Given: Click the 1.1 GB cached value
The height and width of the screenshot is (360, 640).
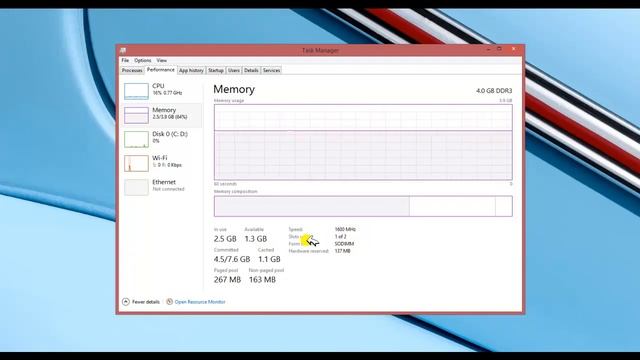Looking at the screenshot, I should click(269, 259).
